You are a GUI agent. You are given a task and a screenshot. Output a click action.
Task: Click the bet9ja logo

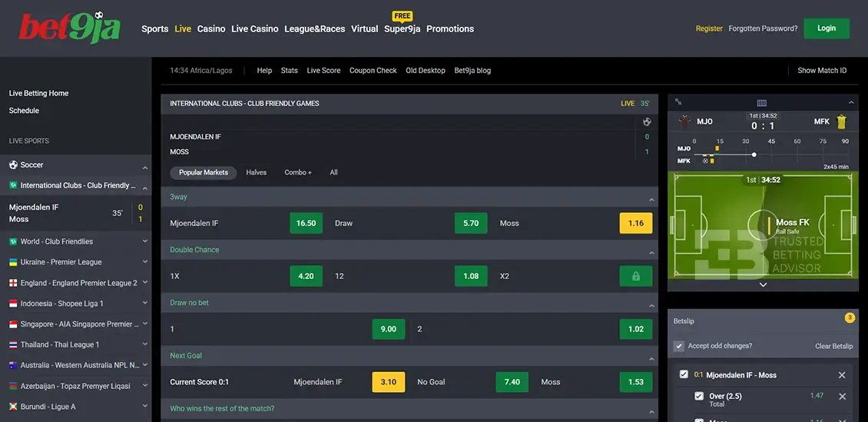click(x=69, y=27)
